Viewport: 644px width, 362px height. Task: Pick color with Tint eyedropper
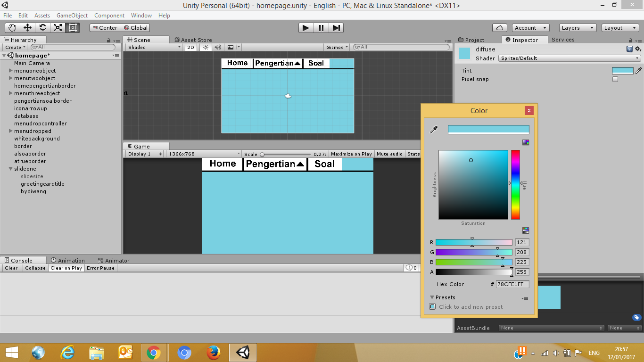[639, 70]
